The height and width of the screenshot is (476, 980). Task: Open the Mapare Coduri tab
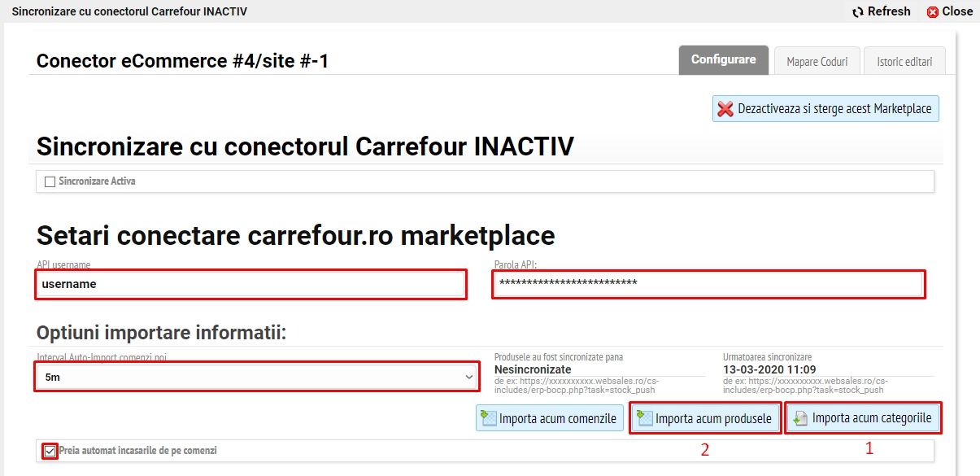click(x=817, y=61)
